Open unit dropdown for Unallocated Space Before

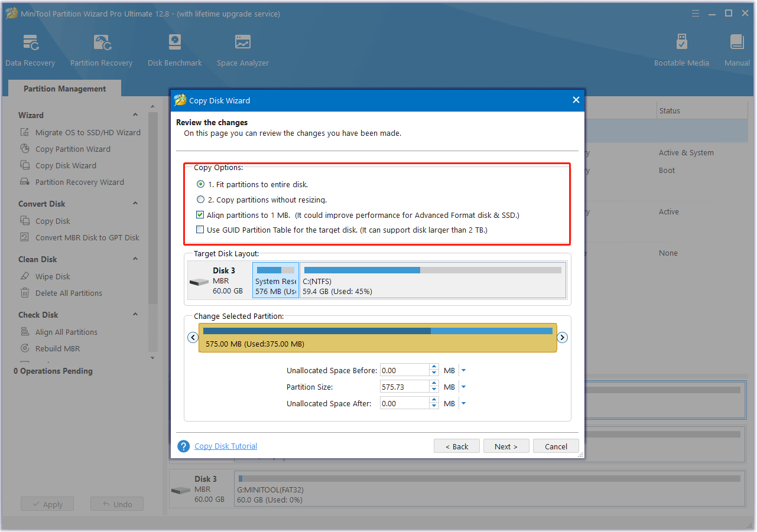click(x=463, y=370)
